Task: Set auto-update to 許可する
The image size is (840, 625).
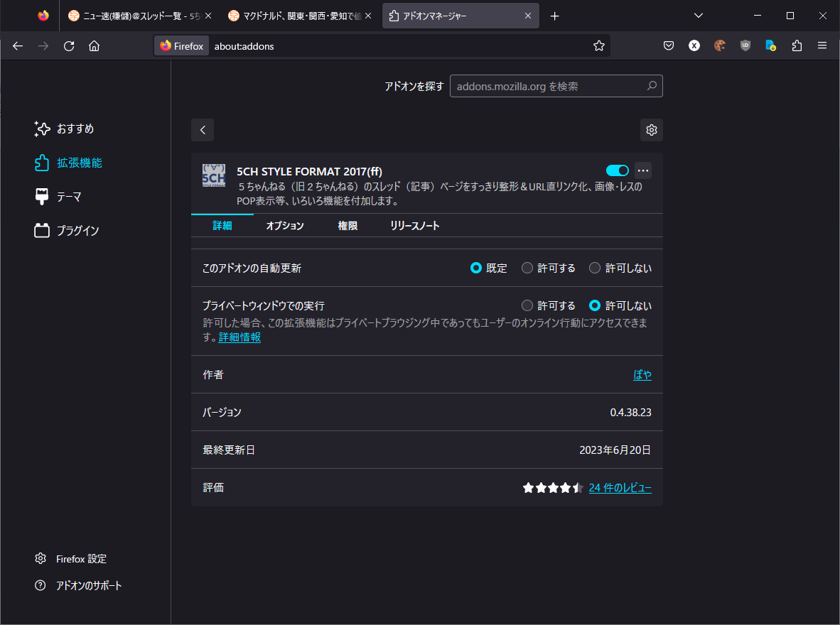Action: [x=527, y=268]
